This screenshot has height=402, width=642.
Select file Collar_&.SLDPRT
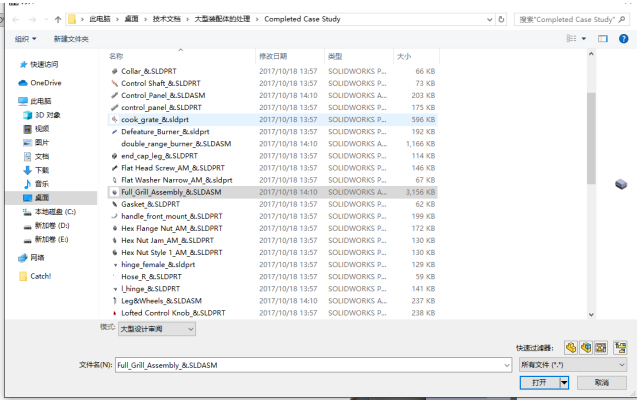(x=149, y=71)
